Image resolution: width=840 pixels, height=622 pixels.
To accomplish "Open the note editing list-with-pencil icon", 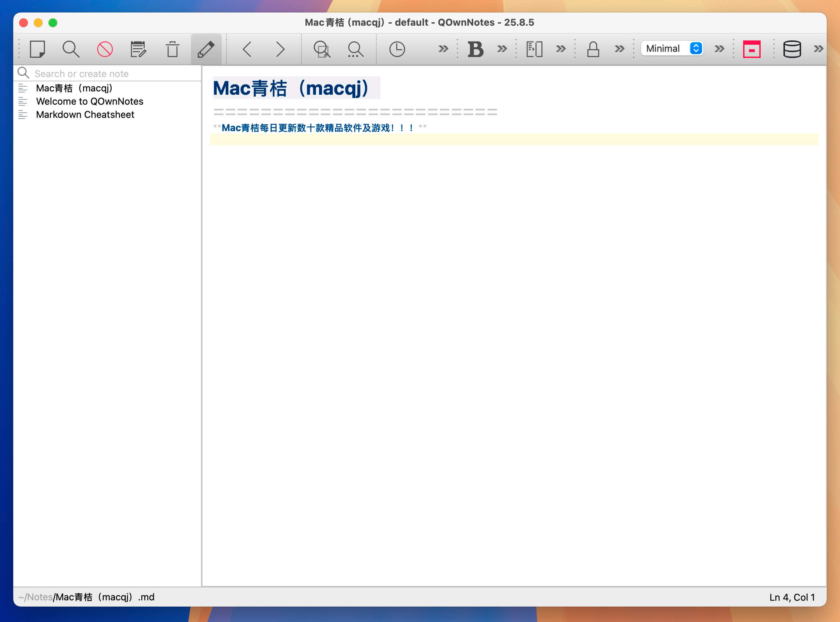I will click(138, 49).
